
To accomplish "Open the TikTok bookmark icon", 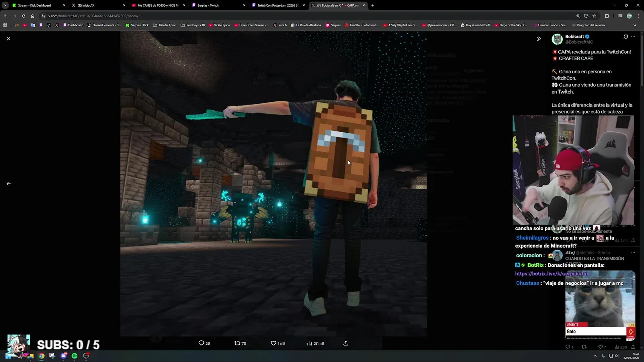I will pyautogui.click(x=49, y=25).
